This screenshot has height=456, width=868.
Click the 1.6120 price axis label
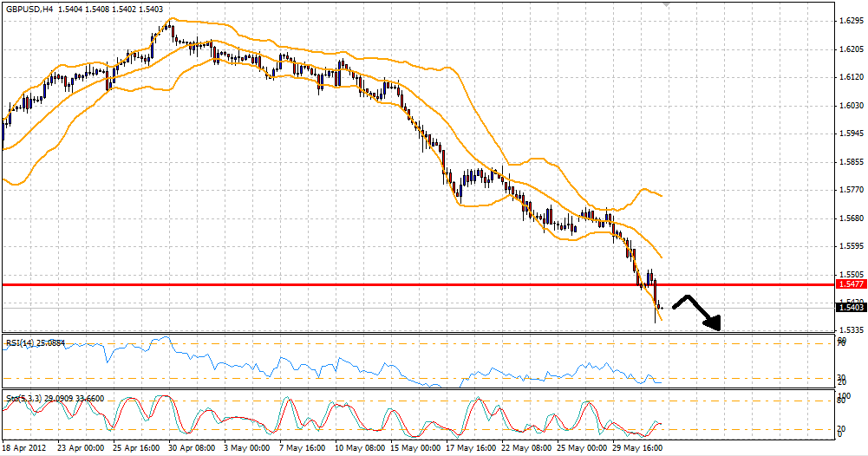pyautogui.click(x=852, y=77)
